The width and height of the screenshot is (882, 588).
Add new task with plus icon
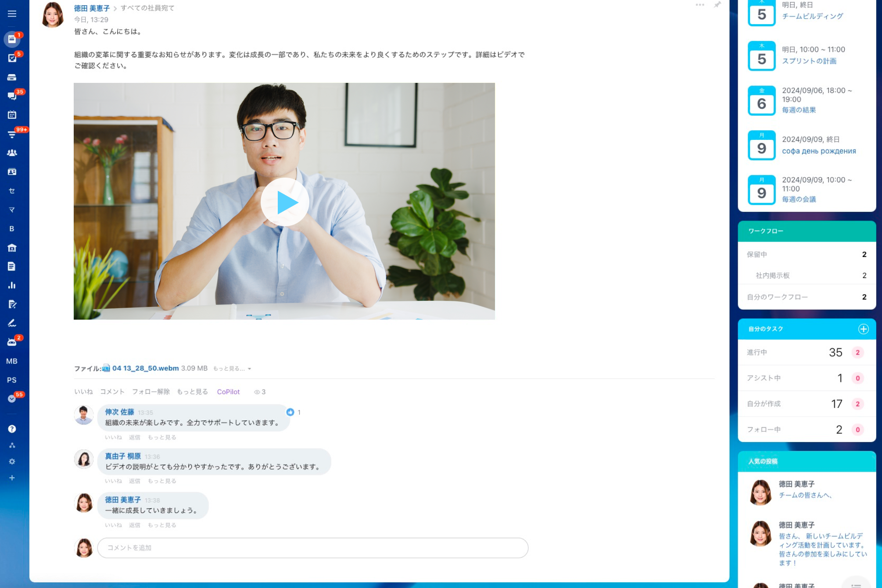863,329
